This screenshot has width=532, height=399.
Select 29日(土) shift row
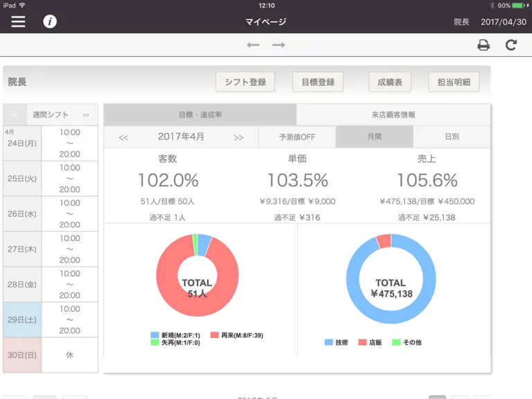coord(51,319)
